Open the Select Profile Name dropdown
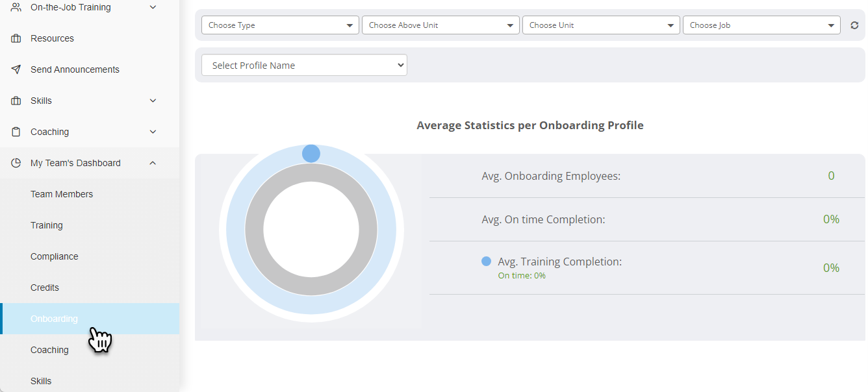Viewport: 868px width, 392px height. (304, 65)
